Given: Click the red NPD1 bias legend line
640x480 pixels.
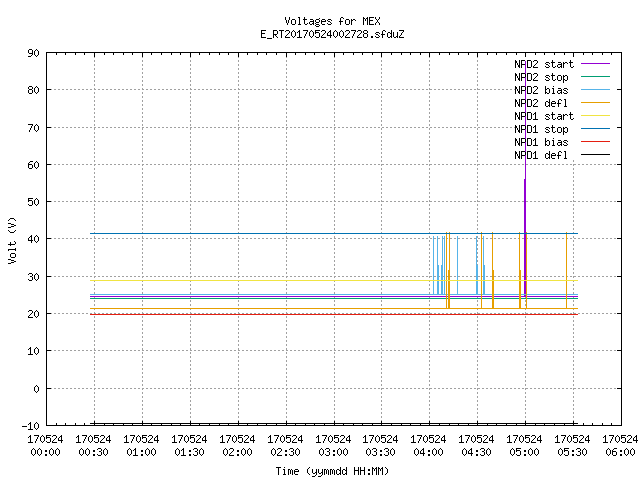Looking at the screenshot, I should tap(595, 142).
